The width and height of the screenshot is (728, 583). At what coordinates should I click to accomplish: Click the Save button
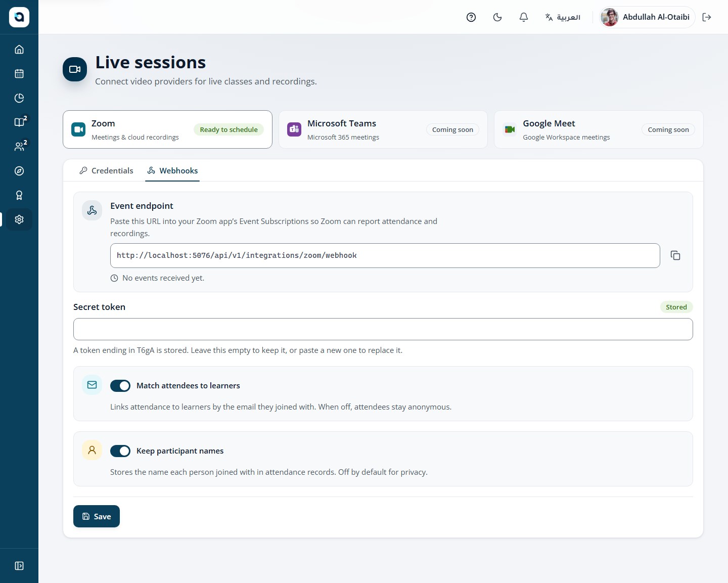tap(97, 516)
